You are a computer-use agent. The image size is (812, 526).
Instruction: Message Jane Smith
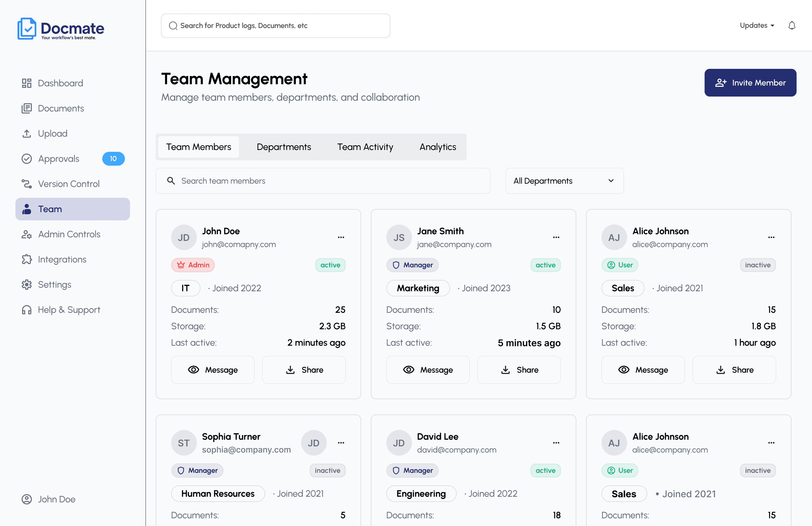point(428,370)
